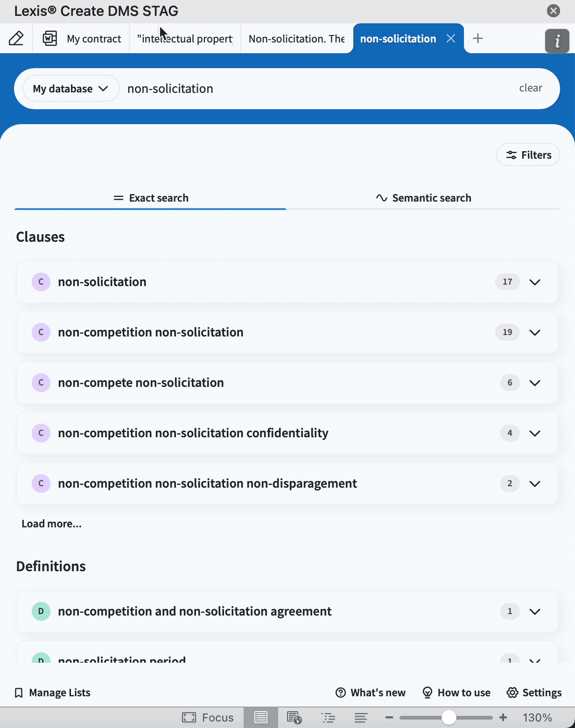Viewport: 575px width, 728px height.
Task: Open the Word document icon tab
Action: coord(50,38)
